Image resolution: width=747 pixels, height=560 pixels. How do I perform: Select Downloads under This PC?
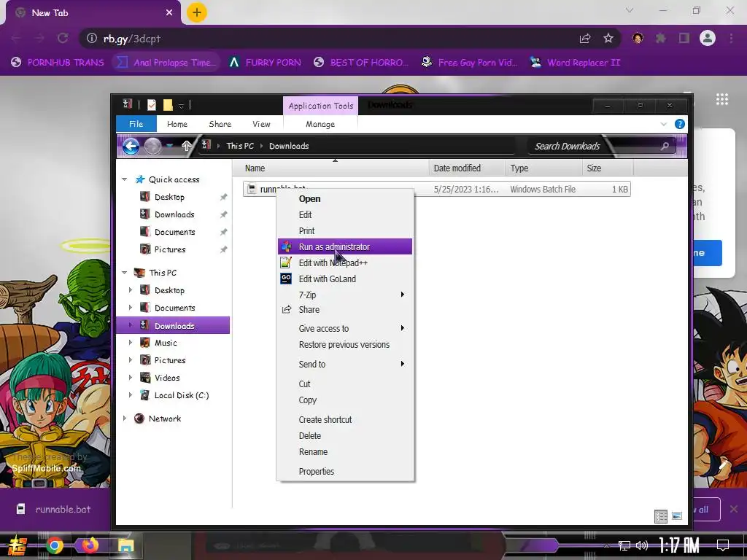click(174, 326)
